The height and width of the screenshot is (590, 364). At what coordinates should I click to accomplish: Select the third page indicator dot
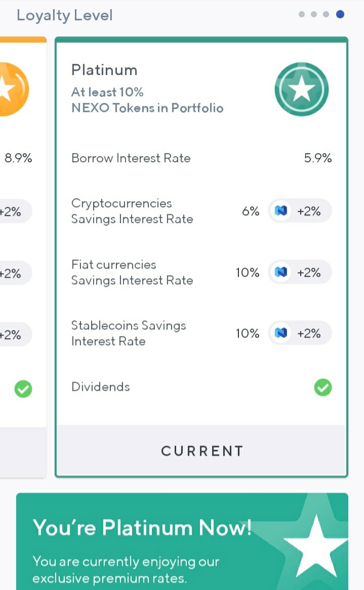tap(326, 14)
